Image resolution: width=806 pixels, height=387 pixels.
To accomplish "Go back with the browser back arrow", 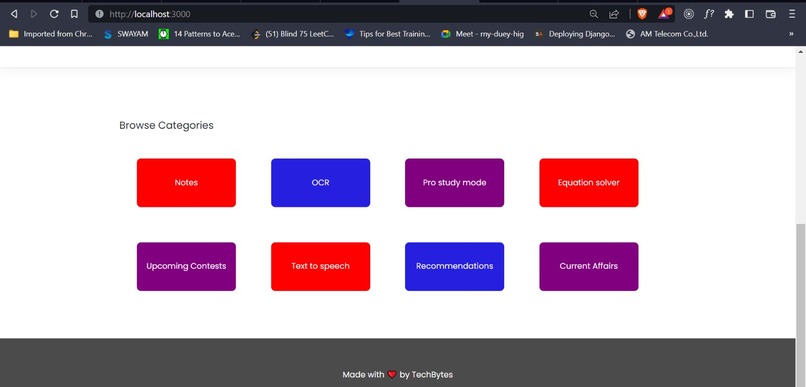I will (x=14, y=14).
